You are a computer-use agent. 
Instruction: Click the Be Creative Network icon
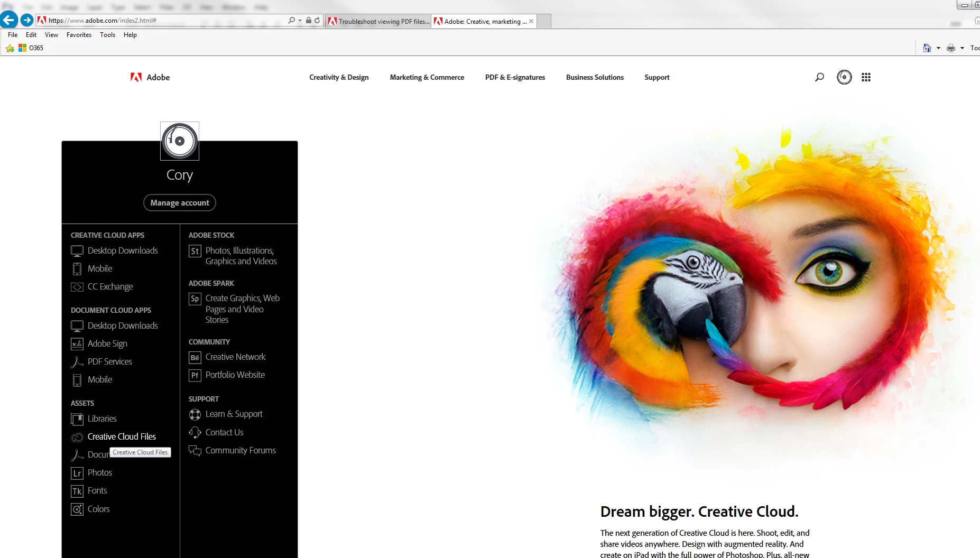tap(195, 358)
